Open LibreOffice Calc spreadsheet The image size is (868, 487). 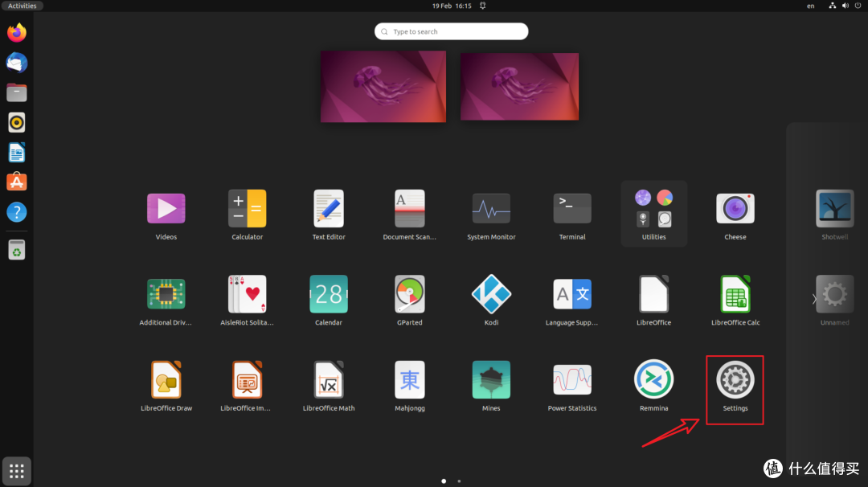[735, 293]
